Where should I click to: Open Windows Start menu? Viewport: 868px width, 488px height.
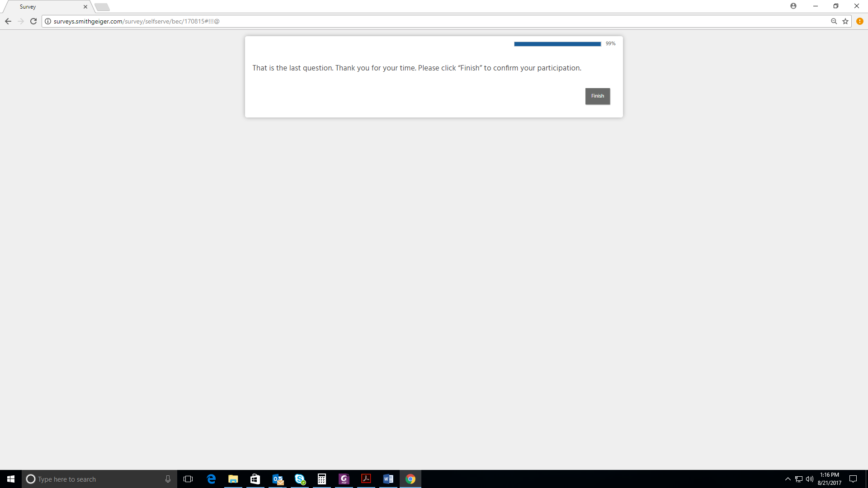click(11, 479)
